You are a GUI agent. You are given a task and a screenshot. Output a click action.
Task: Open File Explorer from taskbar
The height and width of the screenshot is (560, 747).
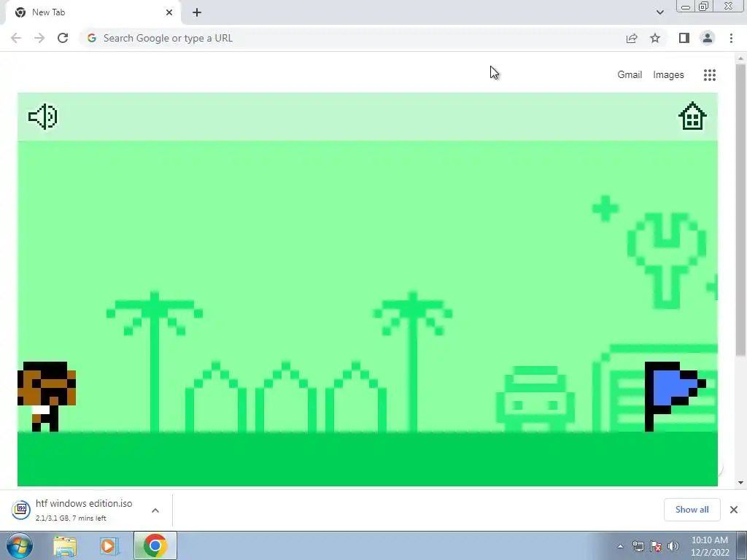point(65,545)
